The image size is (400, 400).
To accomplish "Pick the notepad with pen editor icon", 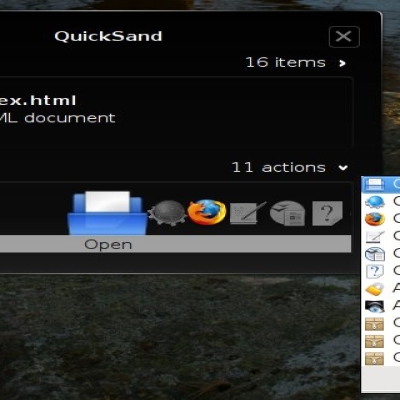I will click(248, 213).
